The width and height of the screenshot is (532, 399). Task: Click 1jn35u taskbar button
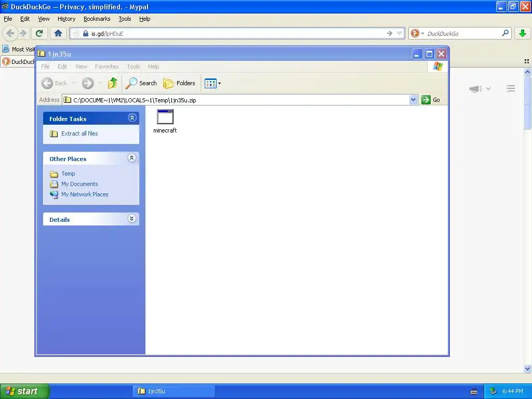(174, 391)
